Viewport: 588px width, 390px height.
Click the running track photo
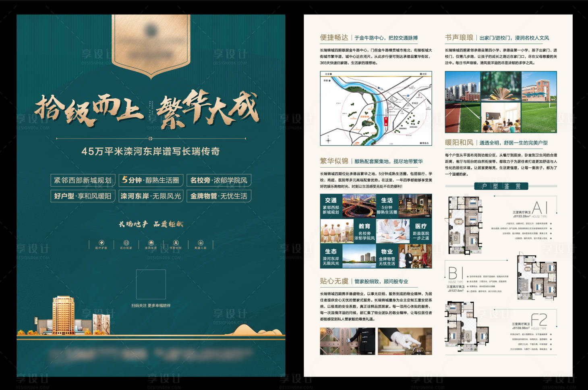pyautogui.click(x=462, y=117)
